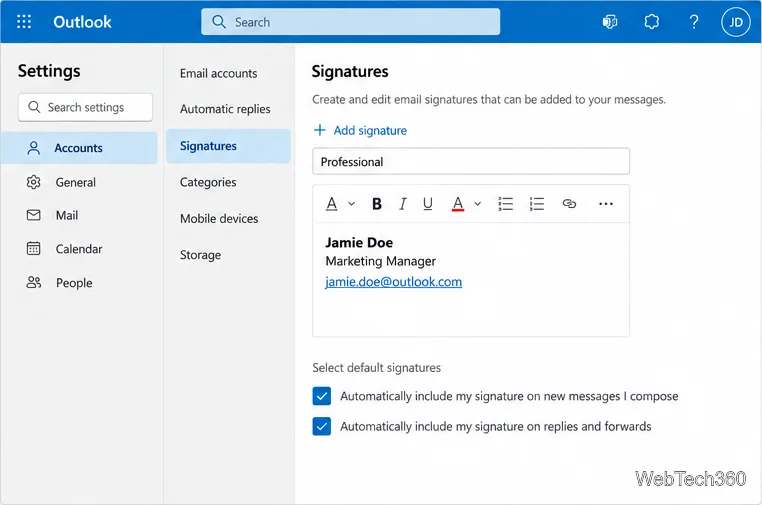Screen dimensions: 762x505
Task: Expand the font color dropdown arrow
Action: point(478,204)
